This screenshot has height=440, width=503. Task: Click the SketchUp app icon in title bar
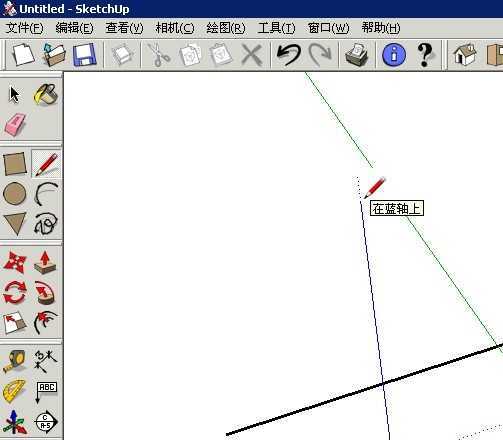9,9
